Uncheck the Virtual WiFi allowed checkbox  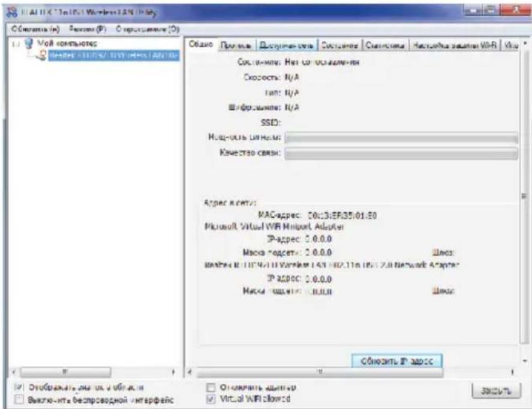click(x=211, y=399)
